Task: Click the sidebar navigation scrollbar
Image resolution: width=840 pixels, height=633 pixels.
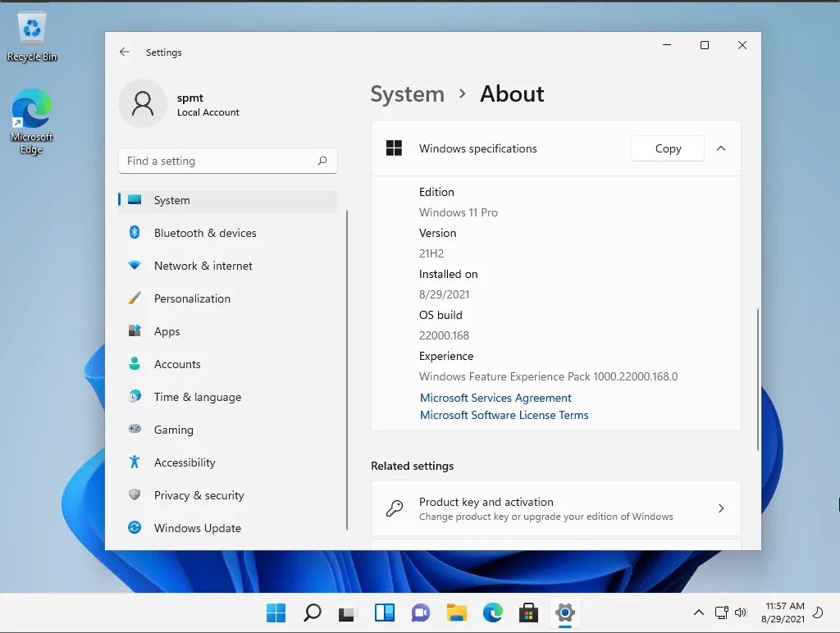Action: click(x=347, y=370)
